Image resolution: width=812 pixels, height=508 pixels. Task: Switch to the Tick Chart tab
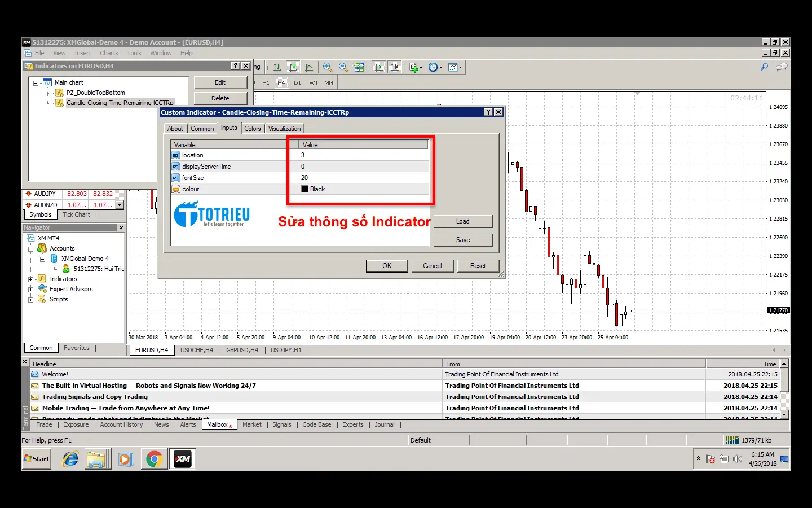coord(76,214)
